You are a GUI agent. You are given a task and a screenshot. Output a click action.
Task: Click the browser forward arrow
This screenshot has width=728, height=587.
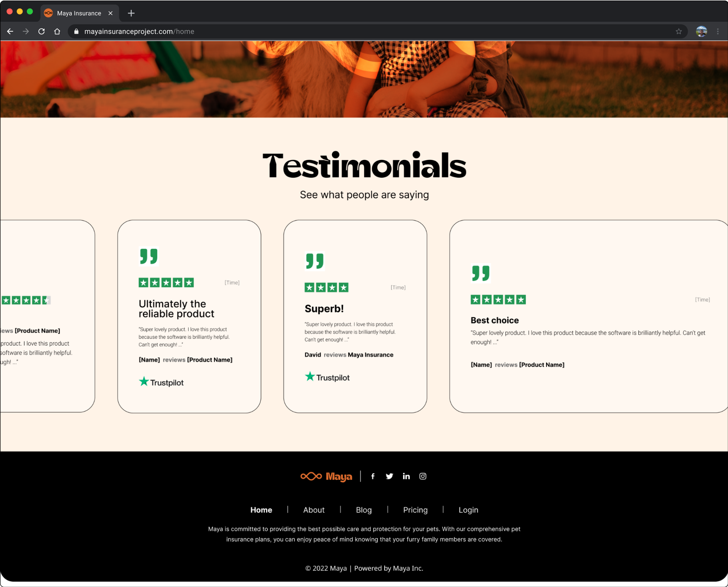point(26,32)
